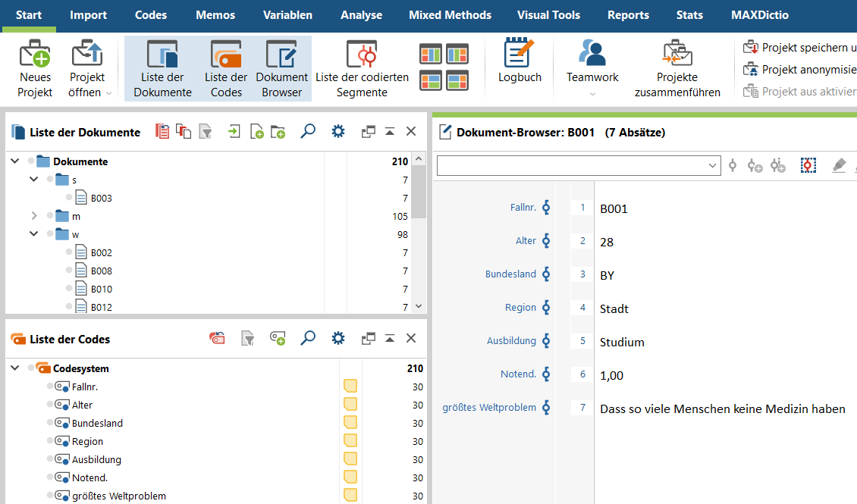Switch to the Import tab
This screenshot has width=857, height=504.
(x=88, y=15)
